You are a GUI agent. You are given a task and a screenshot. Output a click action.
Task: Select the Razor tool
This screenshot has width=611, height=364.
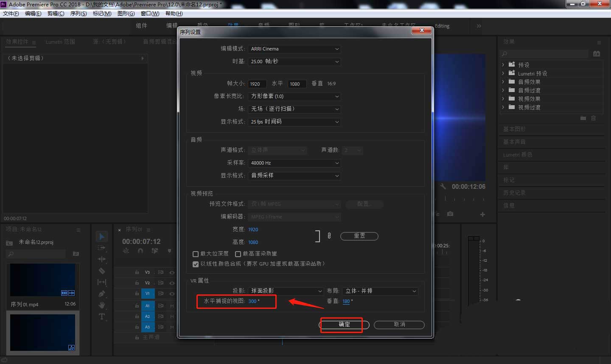pos(102,271)
